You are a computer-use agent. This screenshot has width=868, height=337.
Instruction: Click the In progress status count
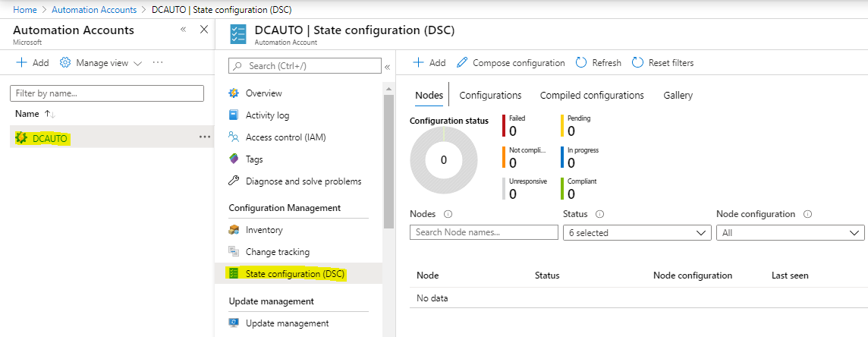[x=571, y=162]
